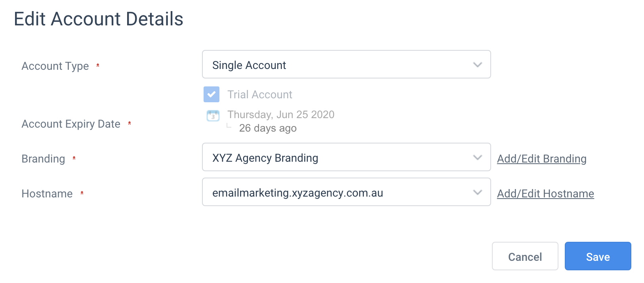
Task: Click the chevron arrow in Branding field
Action: pos(478,157)
